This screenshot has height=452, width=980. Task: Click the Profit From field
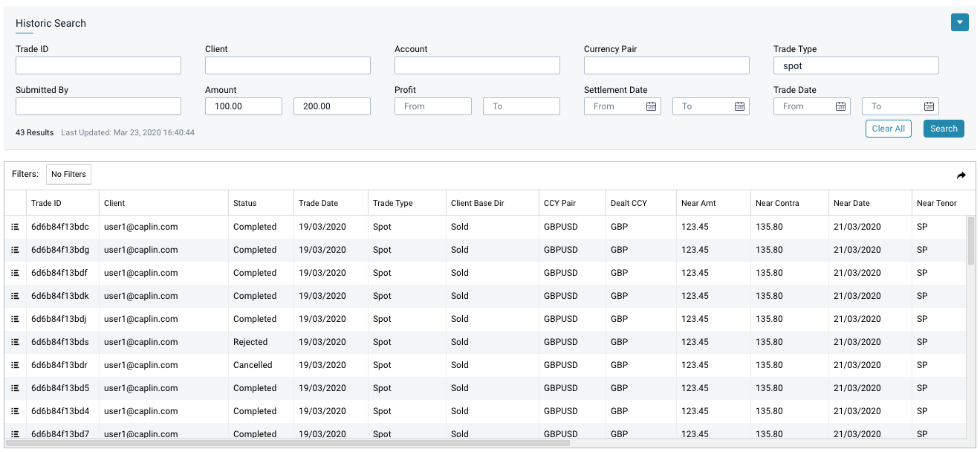(433, 106)
